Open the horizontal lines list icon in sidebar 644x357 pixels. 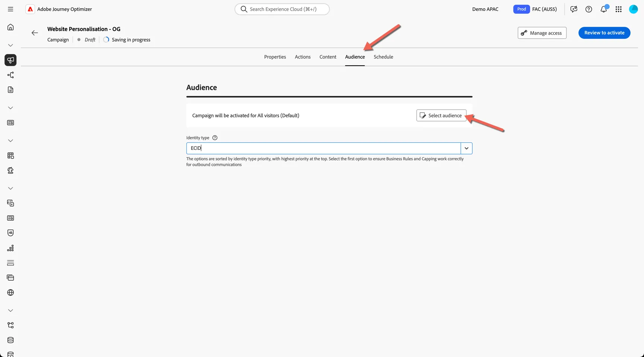click(x=10, y=263)
